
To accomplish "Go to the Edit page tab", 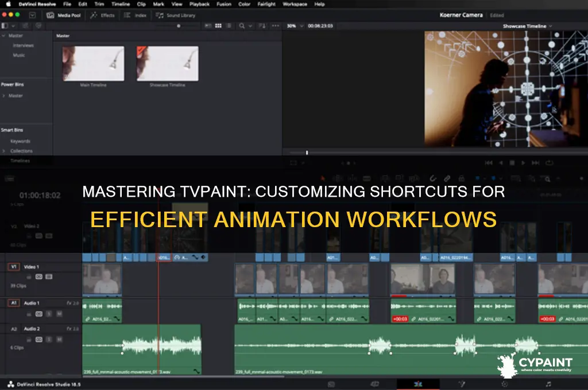I will click(x=418, y=384).
